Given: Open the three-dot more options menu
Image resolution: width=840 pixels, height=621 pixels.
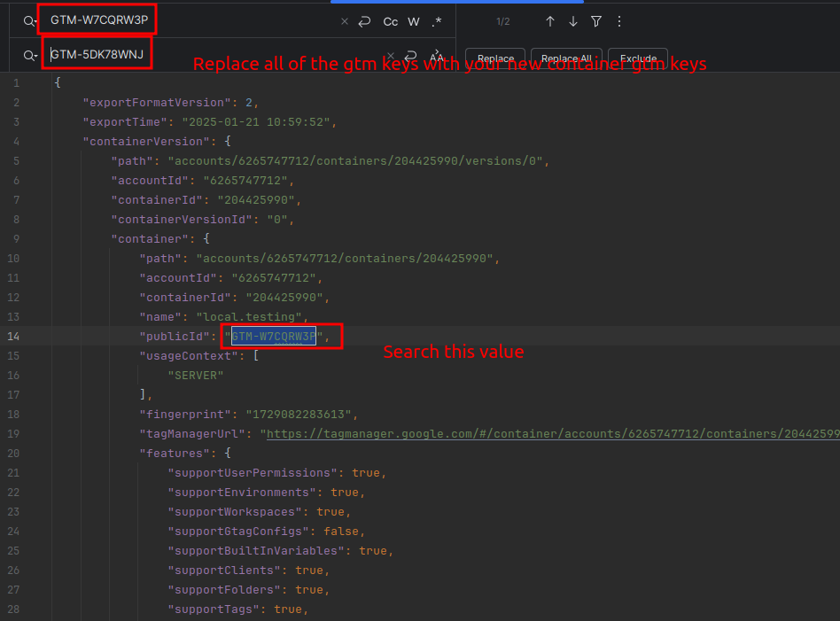Looking at the screenshot, I should coord(619,21).
